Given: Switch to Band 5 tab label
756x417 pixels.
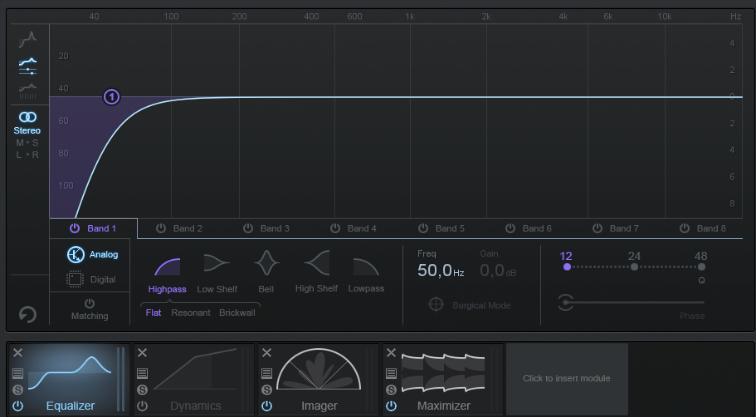Looking at the screenshot, I should tap(450, 229).
